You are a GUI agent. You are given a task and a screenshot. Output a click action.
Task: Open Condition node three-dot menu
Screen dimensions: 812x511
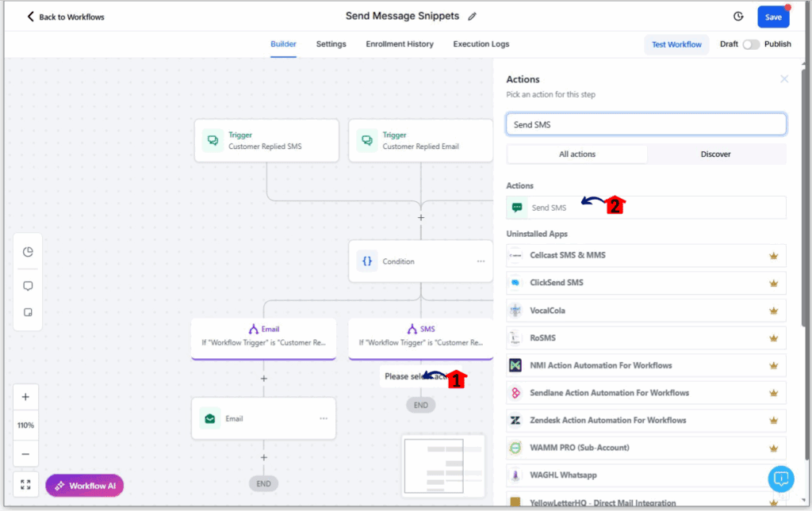(481, 261)
